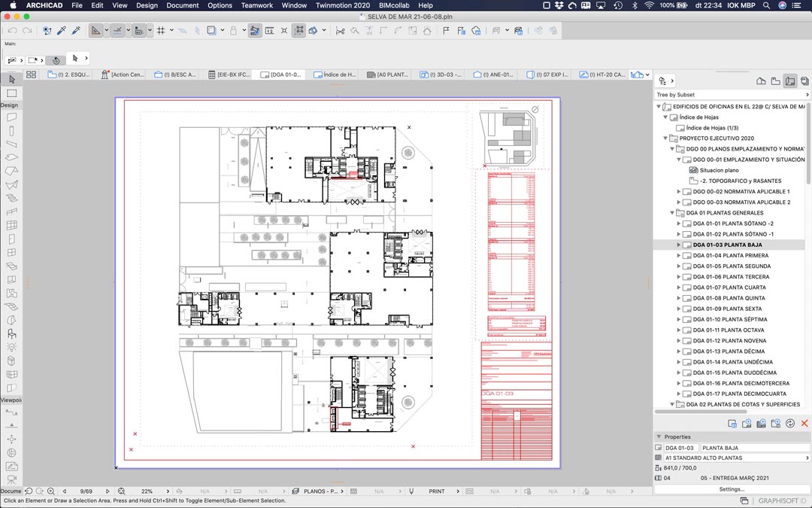The width and height of the screenshot is (812, 508).
Task: Open the Layout Book view in Navigator
Action: coord(789,81)
